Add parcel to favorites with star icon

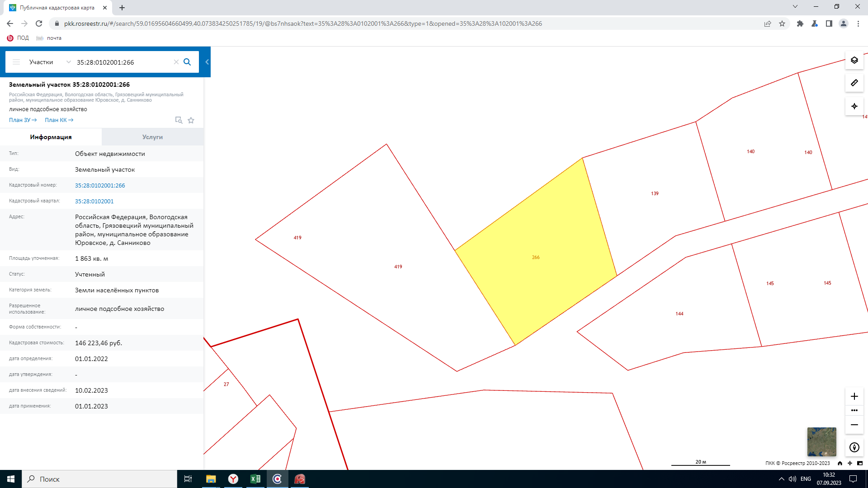191,120
